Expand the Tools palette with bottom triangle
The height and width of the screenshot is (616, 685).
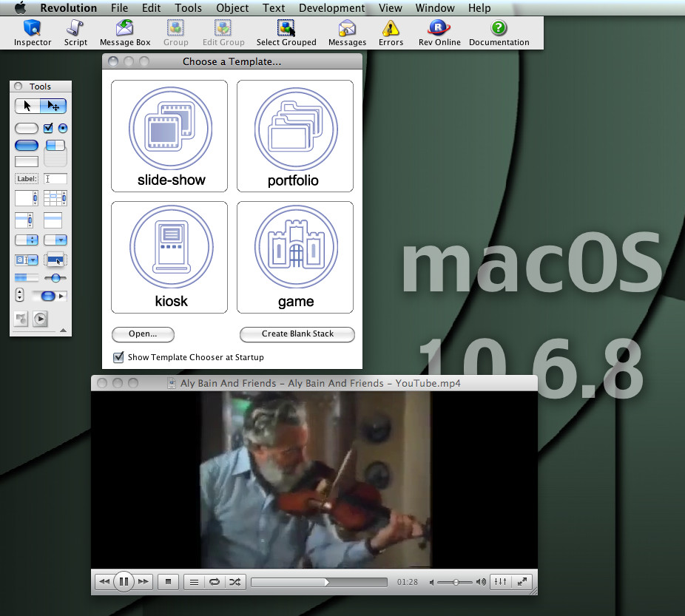click(63, 330)
